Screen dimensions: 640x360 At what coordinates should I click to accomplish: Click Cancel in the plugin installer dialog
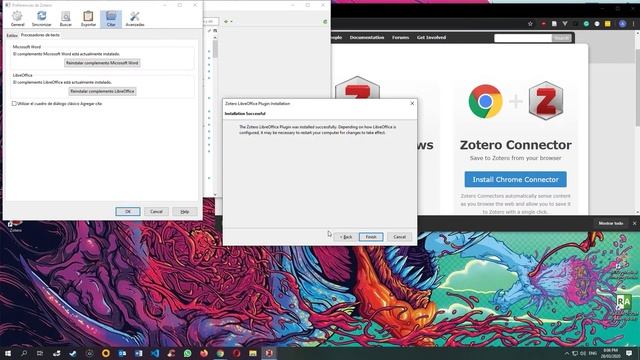point(399,237)
